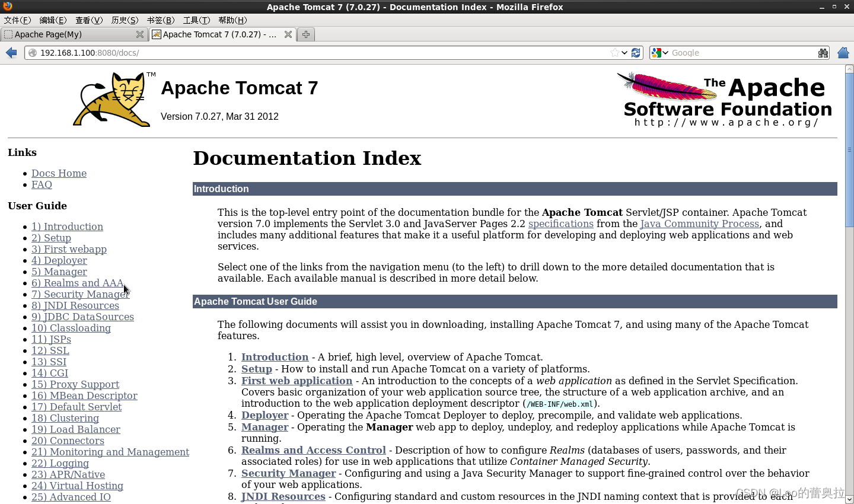Open the 帮助(H) menu

coord(232,20)
